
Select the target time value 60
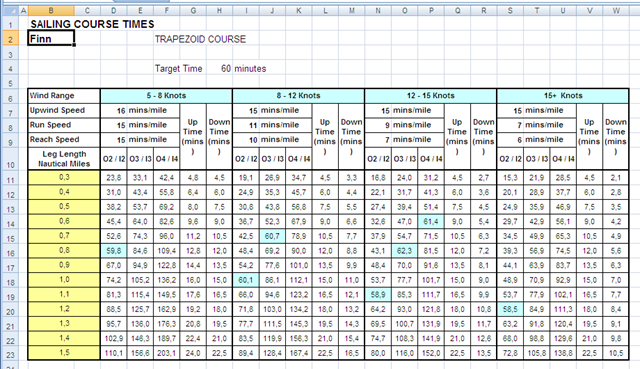[x=226, y=69]
